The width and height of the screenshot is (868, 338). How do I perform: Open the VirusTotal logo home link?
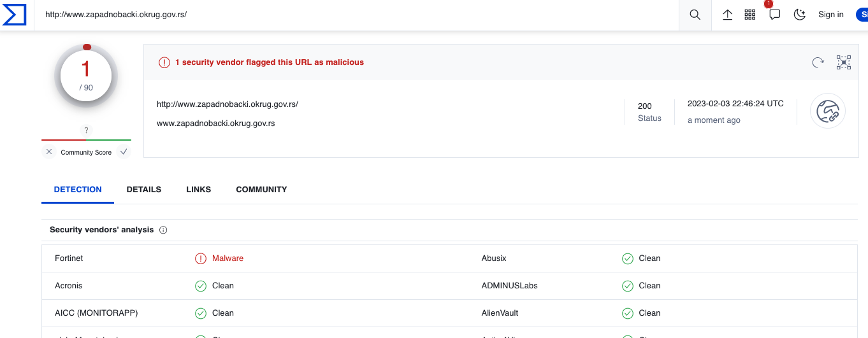tap(14, 14)
